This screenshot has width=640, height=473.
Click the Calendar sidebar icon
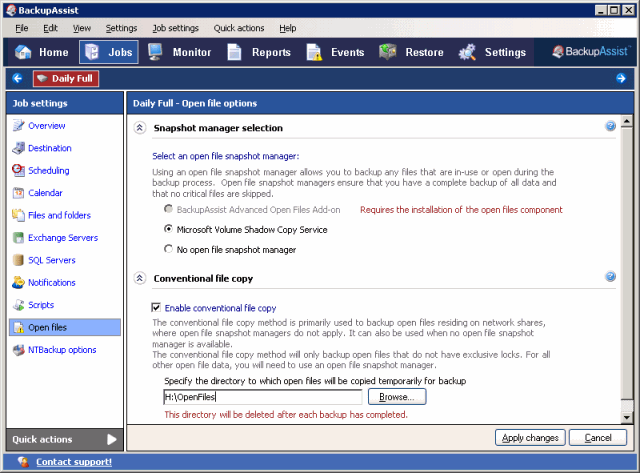click(18, 193)
